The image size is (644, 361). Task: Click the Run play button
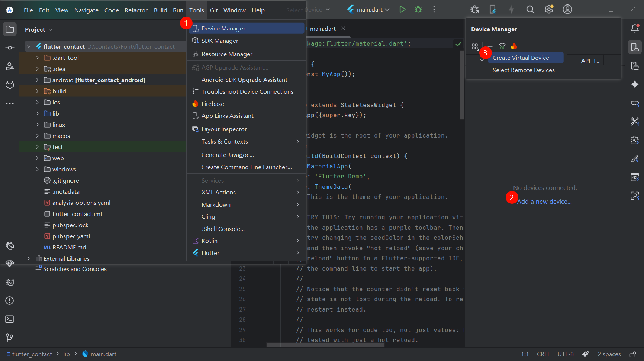click(402, 10)
